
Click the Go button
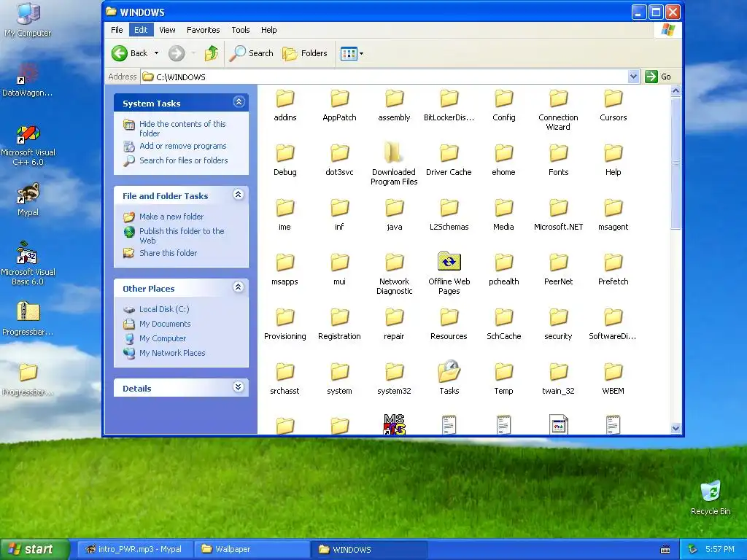pyautogui.click(x=658, y=77)
